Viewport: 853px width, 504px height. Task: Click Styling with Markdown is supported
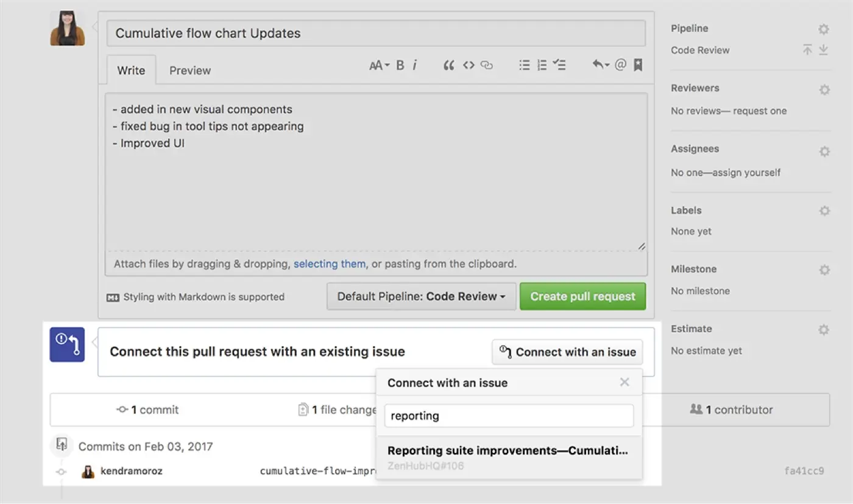[196, 297]
